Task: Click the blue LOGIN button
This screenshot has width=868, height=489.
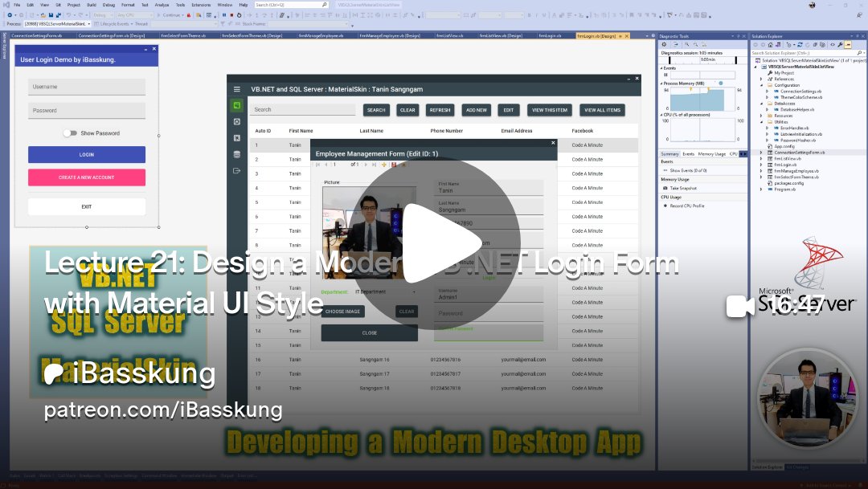Action: 86,155
